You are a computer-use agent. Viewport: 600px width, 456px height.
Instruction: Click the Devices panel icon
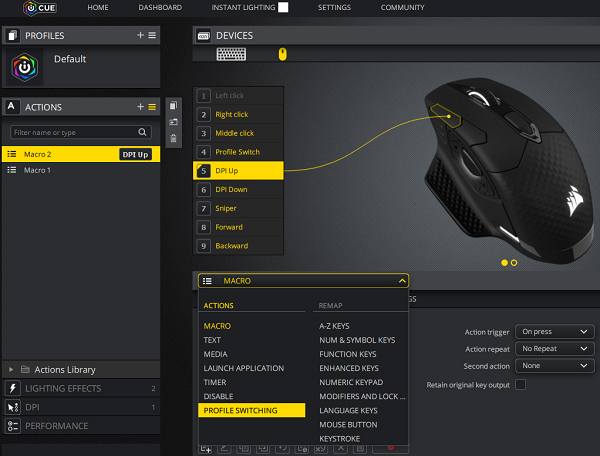point(204,36)
